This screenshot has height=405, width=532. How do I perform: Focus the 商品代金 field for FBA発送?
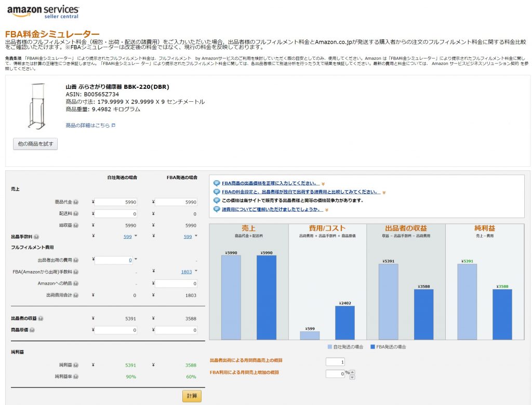[x=176, y=202]
